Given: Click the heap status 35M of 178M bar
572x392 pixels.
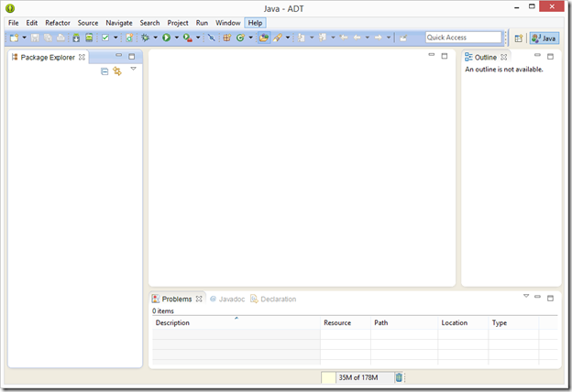Looking at the screenshot, I should pyautogui.click(x=357, y=377).
